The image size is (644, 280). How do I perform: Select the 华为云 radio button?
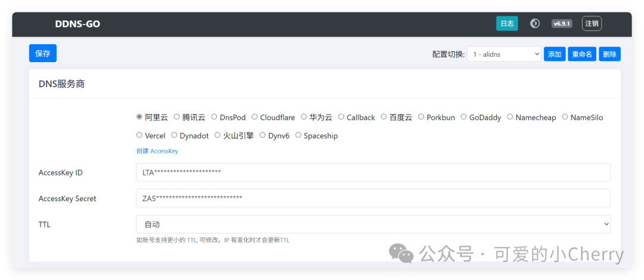click(304, 117)
